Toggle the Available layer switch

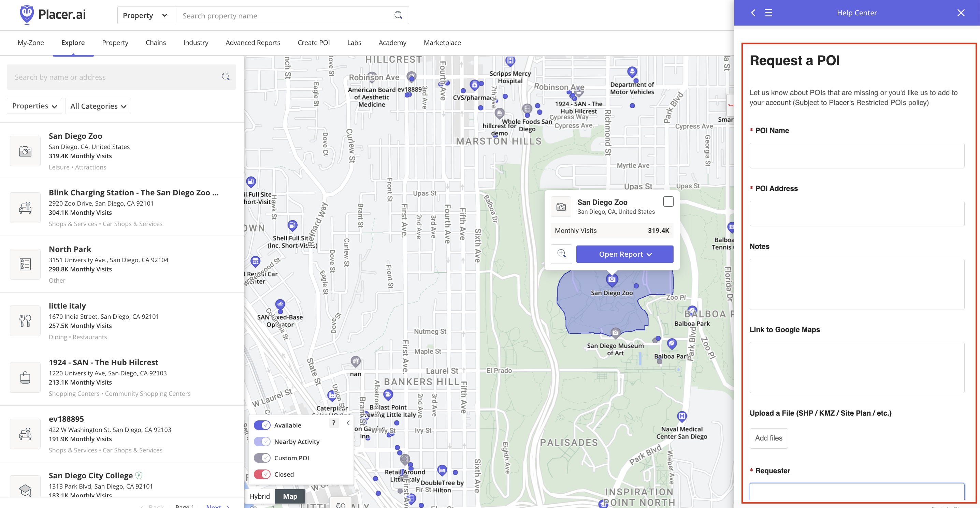(x=262, y=425)
